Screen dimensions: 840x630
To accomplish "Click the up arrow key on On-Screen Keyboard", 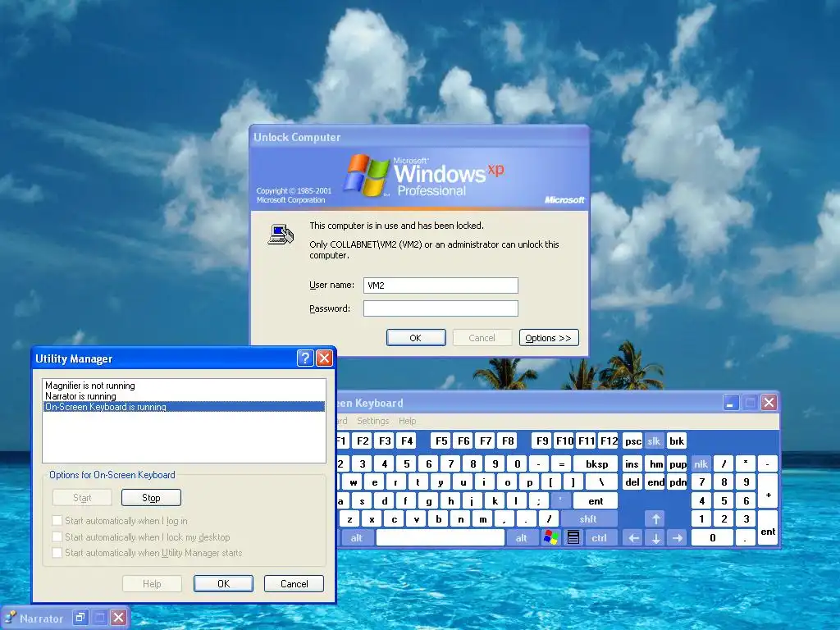I will (x=655, y=518).
